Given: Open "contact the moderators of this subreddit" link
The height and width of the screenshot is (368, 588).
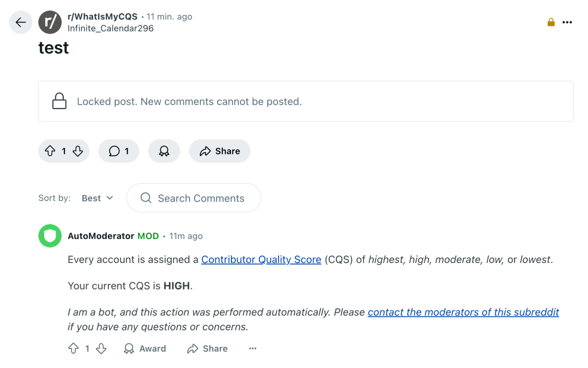Looking at the screenshot, I should tap(463, 312).
